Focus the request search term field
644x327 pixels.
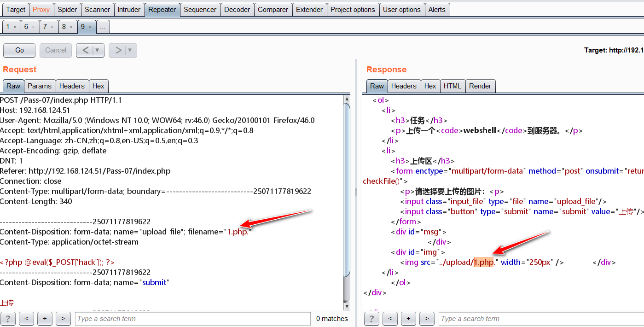click(193, 319)
